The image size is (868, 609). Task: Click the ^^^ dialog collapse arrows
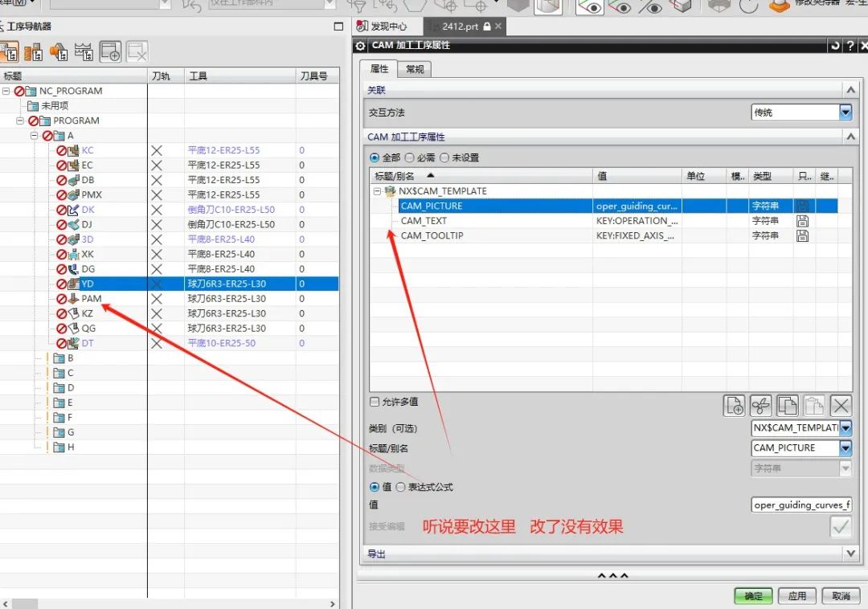click(612, 576)
